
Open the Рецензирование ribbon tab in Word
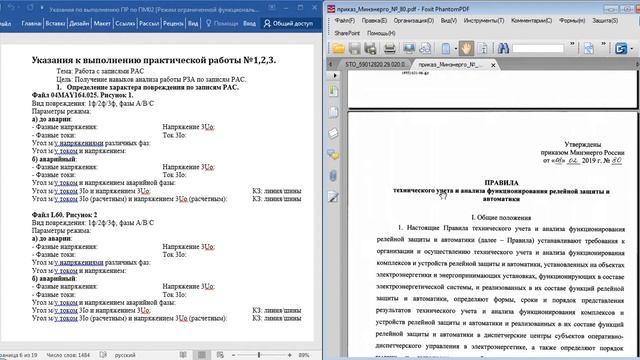(173, 24)
